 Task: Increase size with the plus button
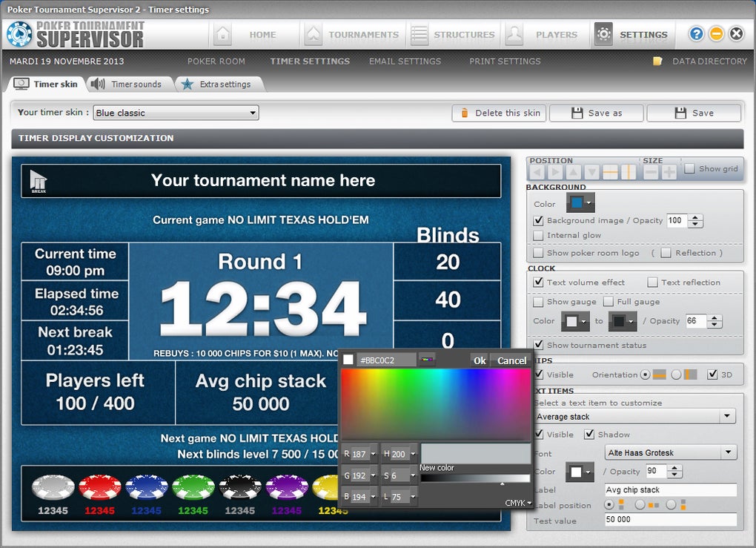point(669,172)
